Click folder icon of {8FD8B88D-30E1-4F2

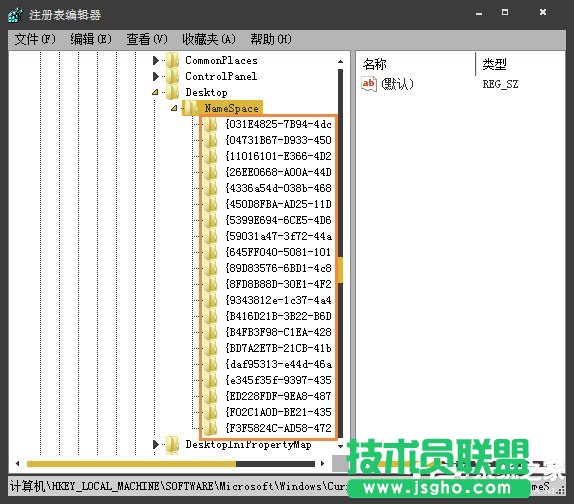(x=210, y=284)
